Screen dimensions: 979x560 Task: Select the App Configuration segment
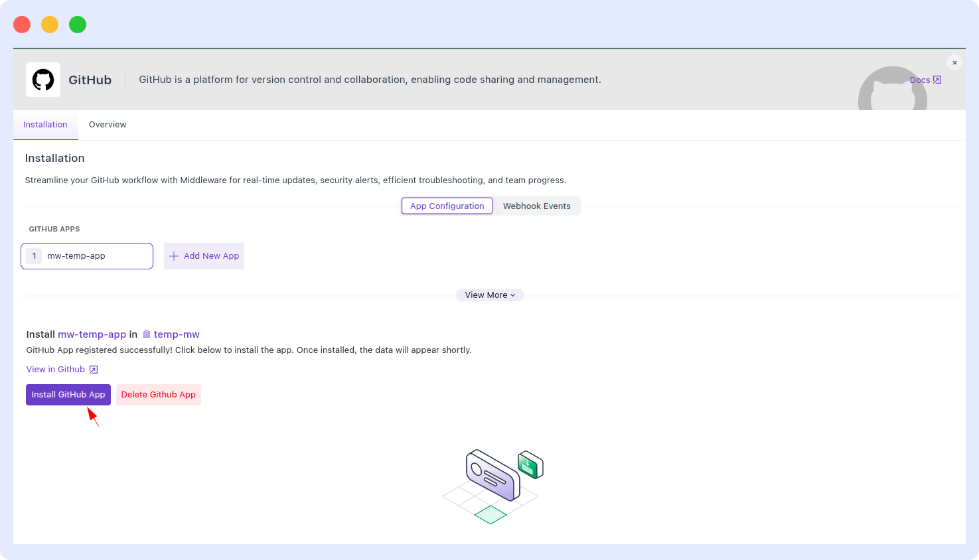pyautogui.click(x=447, y=206)
